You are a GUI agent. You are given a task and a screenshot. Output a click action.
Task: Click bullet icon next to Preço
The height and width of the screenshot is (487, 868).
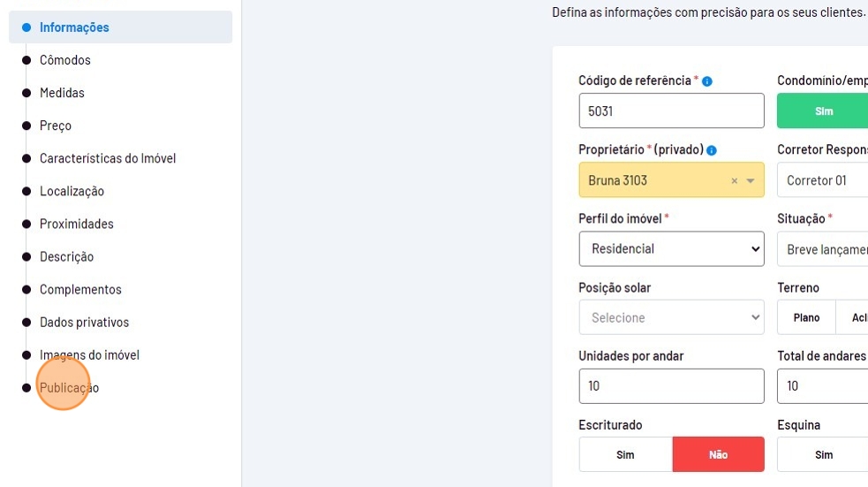(26, 126)
